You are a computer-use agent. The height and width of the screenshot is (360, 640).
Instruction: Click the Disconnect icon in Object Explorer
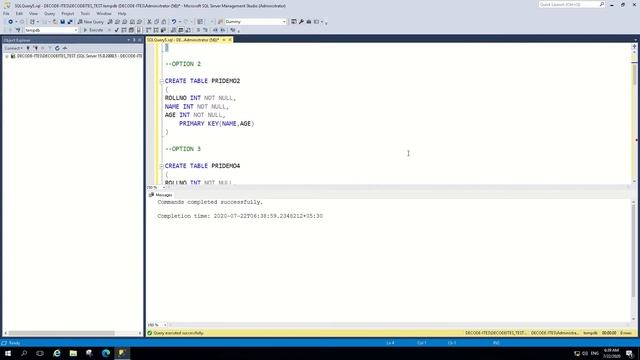pyautogui.click(x=36, y=48)
